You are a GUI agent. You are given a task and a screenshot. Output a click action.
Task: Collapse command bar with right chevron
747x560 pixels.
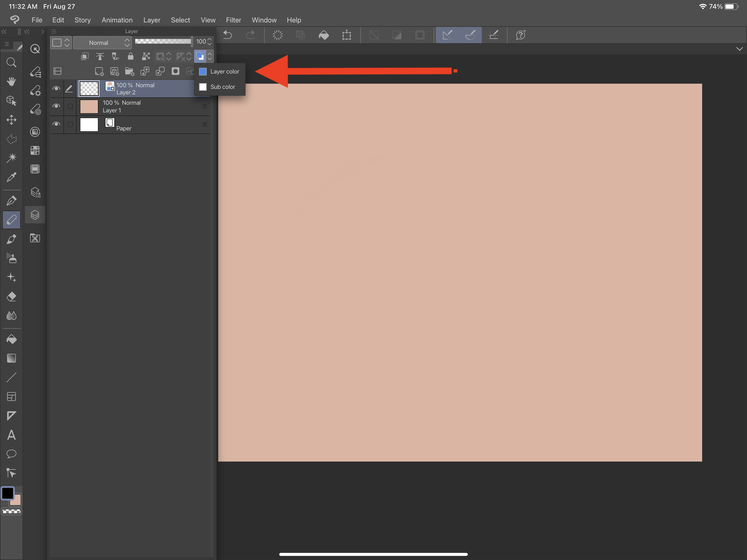739,49
